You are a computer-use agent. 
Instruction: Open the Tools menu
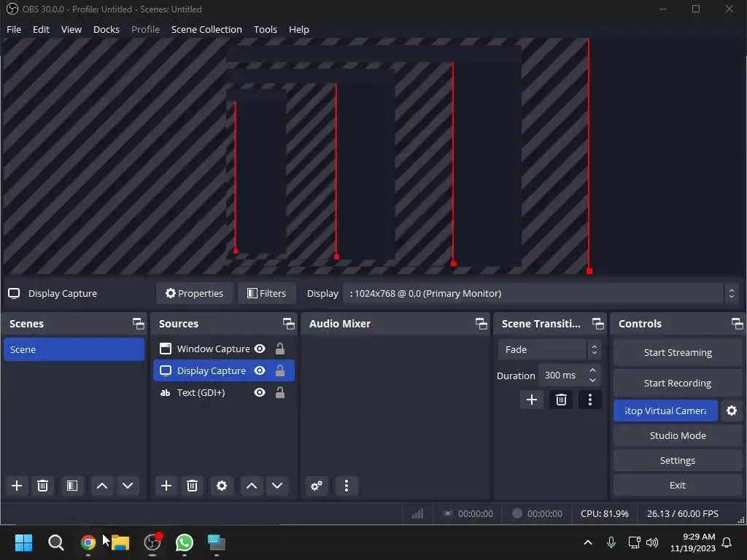(266, 29)
